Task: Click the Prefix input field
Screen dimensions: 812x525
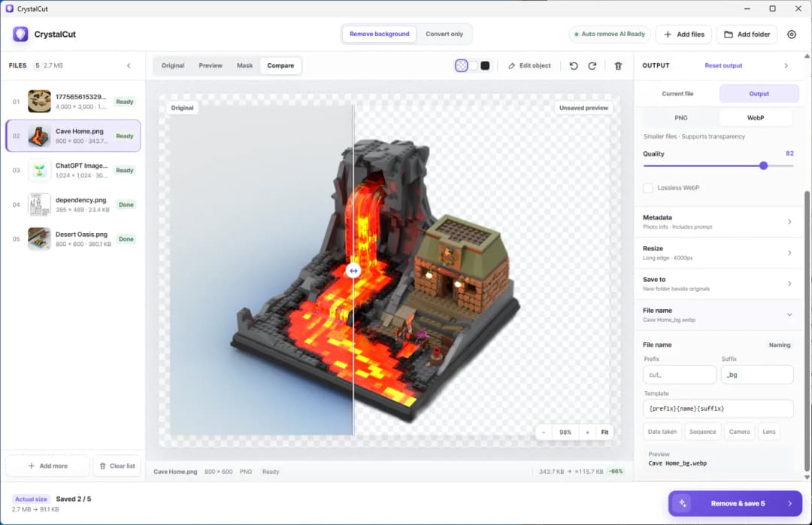Action: coord(680,375)
